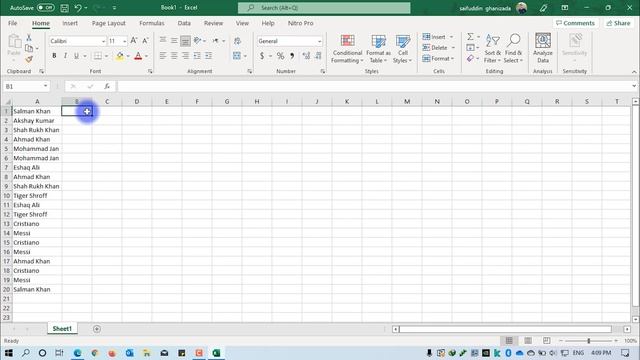Open the font size dropdown

pyautogui.click(x=124, y=41)
